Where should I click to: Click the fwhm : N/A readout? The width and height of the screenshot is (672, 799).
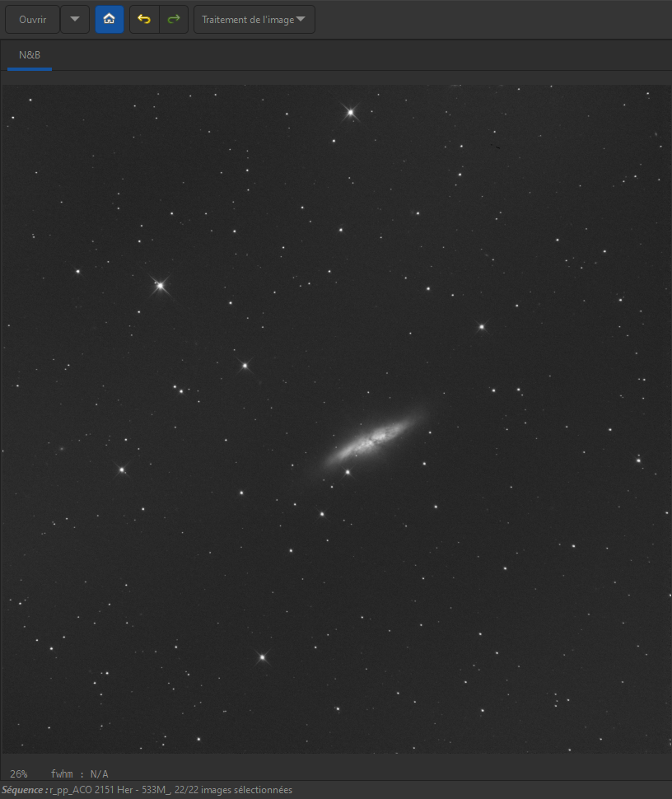pos(80,773)
